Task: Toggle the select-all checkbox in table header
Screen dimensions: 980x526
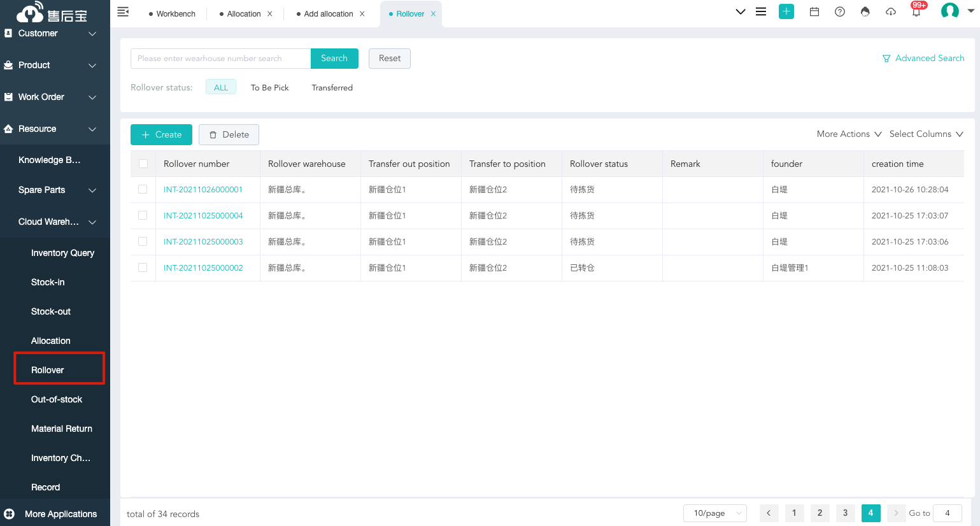Action: [143, 164]
